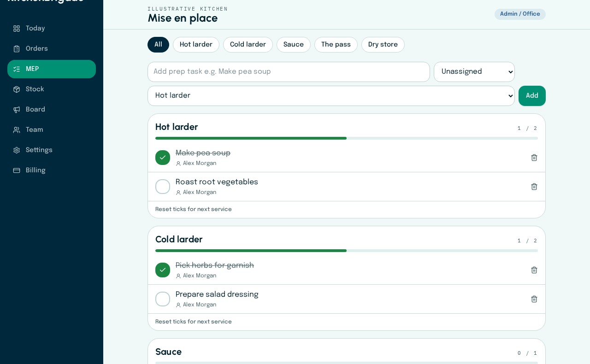Reset ticks for Cold larder section
This screenshot has width=590, height=364.
pos(194,322)
